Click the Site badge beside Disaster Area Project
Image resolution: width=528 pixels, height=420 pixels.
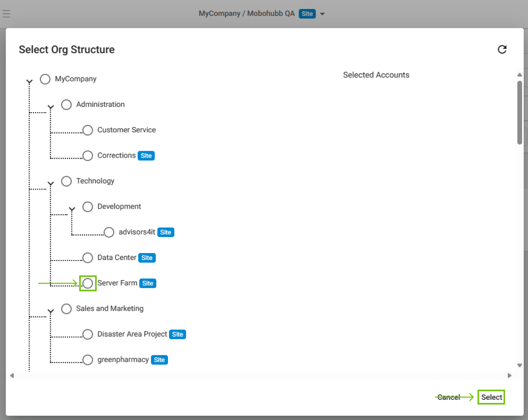pyautogui.click(x=177, y=334)
